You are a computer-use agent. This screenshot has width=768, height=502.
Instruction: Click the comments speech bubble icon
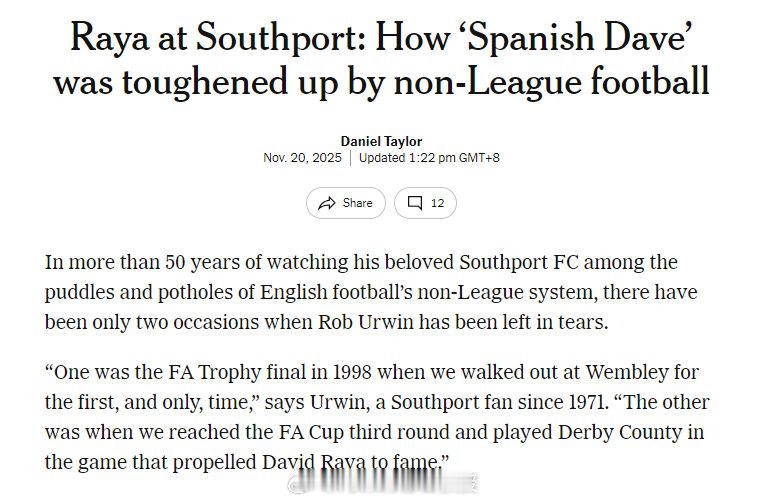414,203
